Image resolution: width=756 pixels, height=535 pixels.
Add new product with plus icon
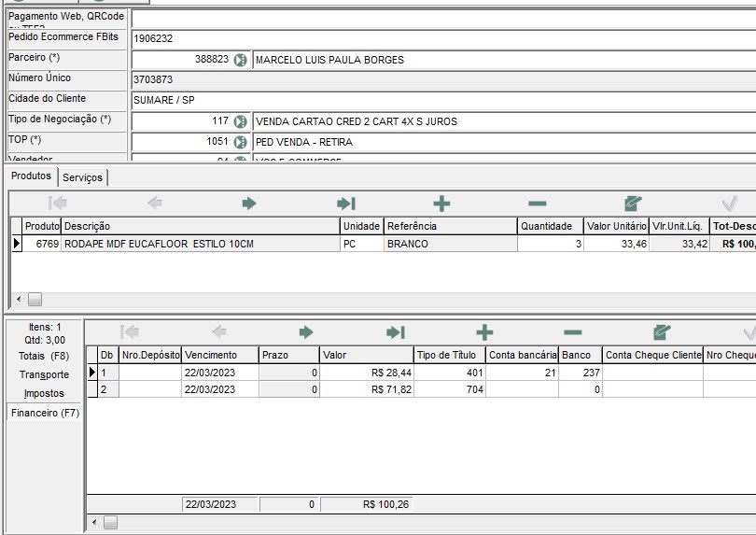point(441,204)
